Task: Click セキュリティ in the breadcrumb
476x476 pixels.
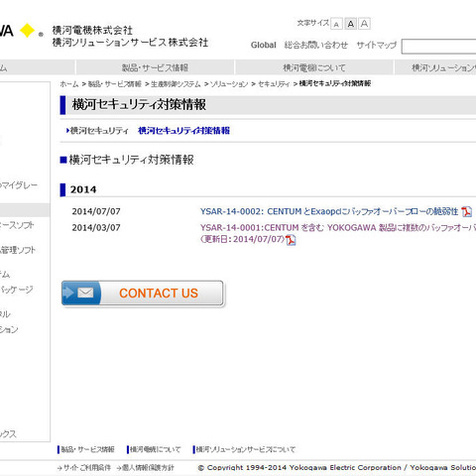Action: click(274, 84)
